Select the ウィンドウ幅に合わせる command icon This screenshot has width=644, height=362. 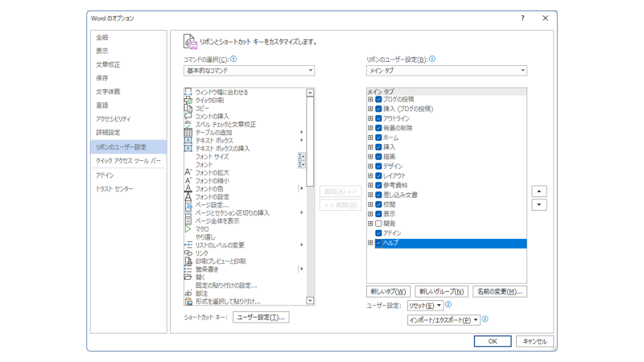click(188, 93)
